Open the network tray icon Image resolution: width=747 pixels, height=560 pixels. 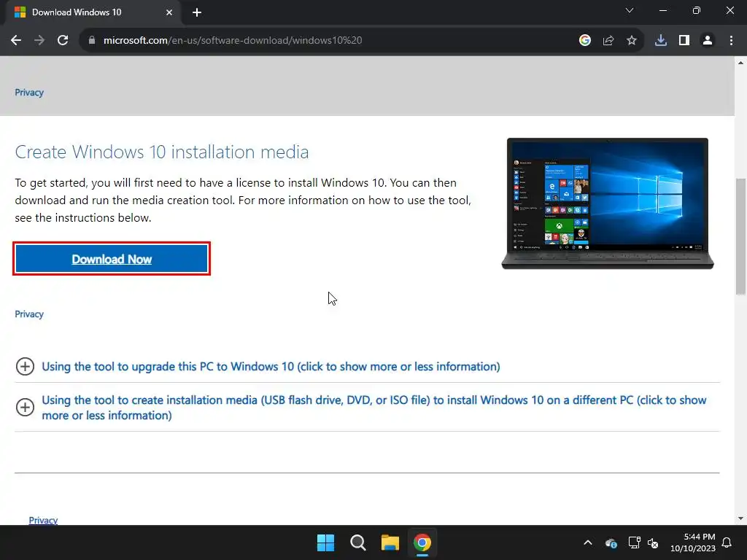click(634, 542)
